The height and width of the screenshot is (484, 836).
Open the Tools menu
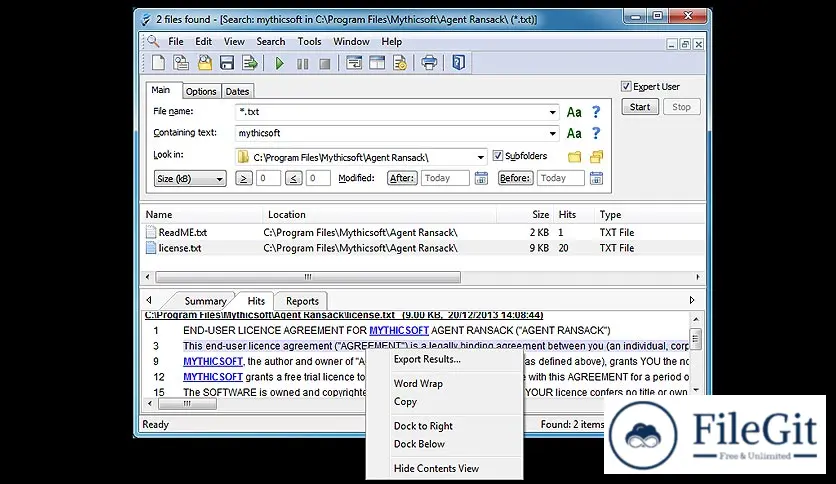tap(309, 42)
